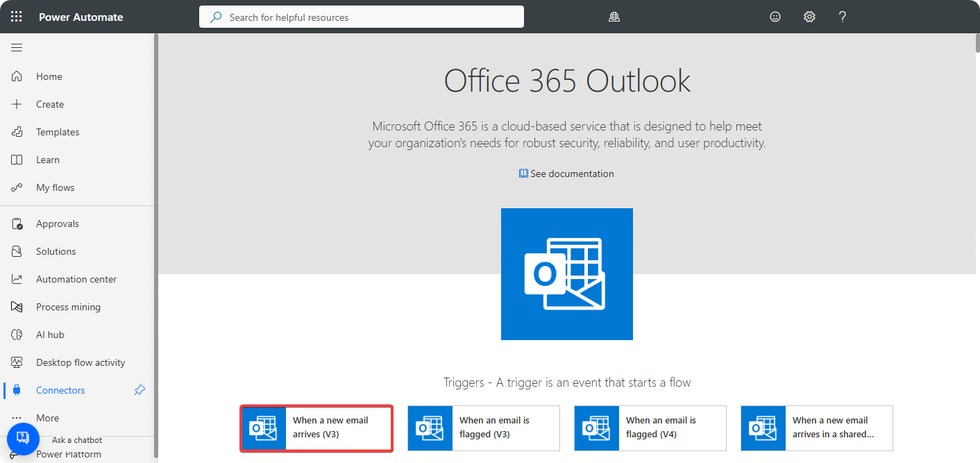Screen dimensions: 980x463
Task: Click the AI hub icon in sidebar
Action: 17,335
